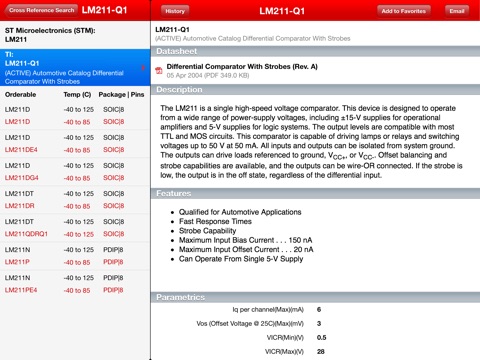
Task: Email this part's details
Action: [x=457, y=11]
